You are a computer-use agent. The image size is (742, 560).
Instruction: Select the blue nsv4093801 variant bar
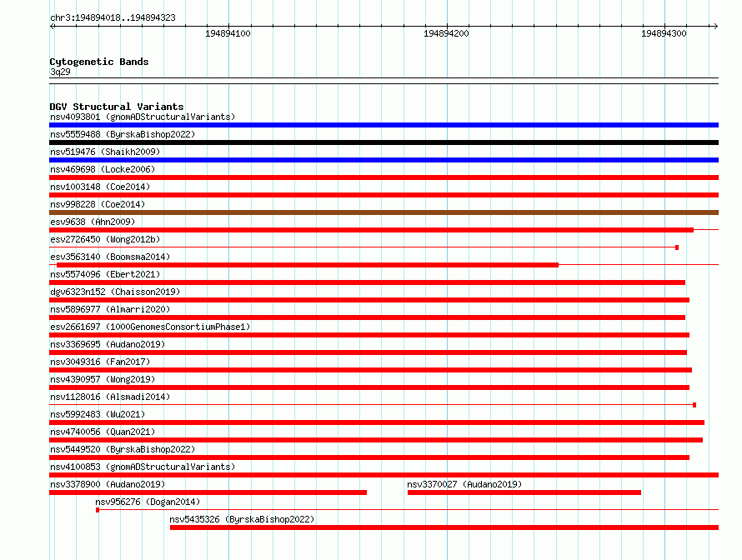[384, 125]
